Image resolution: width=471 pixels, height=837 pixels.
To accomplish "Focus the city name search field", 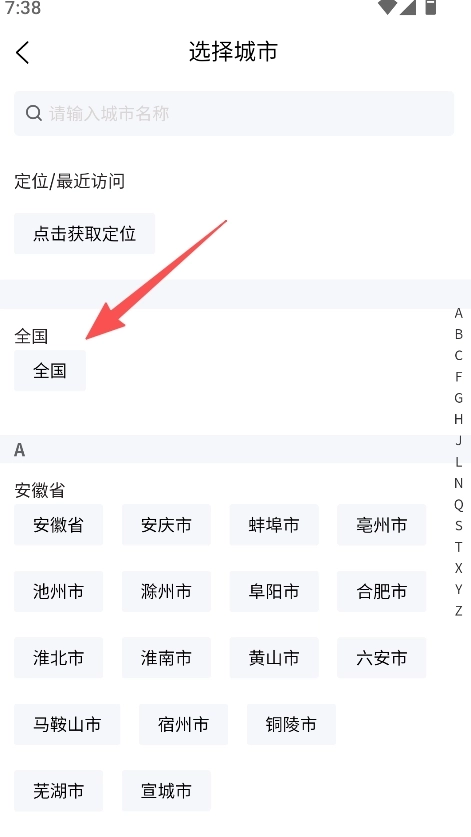I will [234, 113].
